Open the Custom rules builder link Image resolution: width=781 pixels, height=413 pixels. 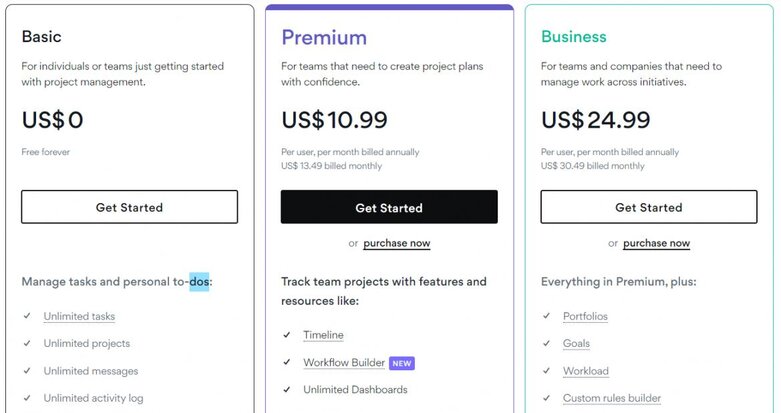click(611, 398)
